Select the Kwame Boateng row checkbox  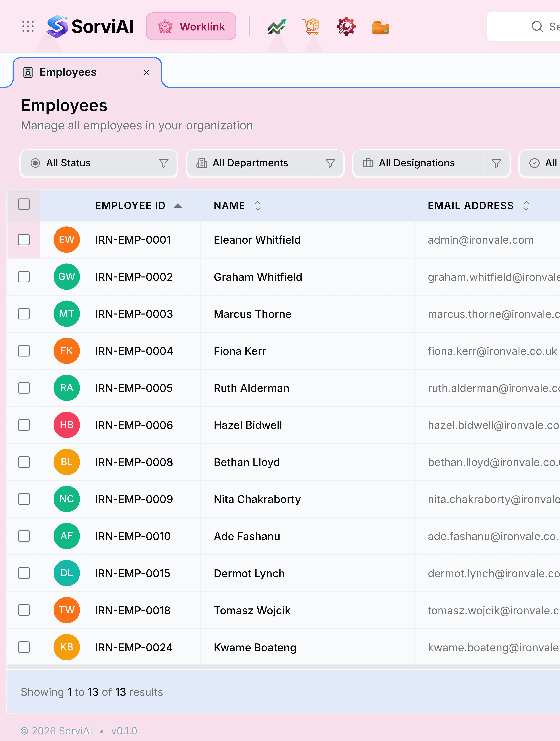pyautogui.click(x=24, y=647)
